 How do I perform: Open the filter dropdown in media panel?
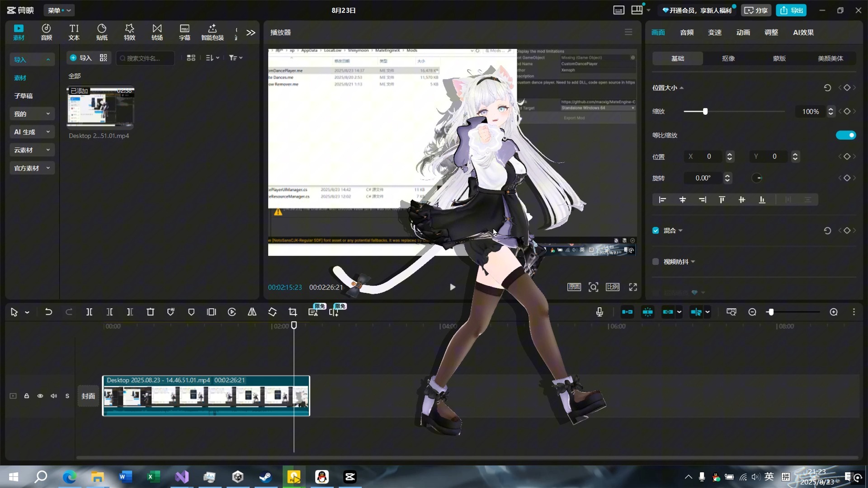pyautogui.click(x=236, y=58)
